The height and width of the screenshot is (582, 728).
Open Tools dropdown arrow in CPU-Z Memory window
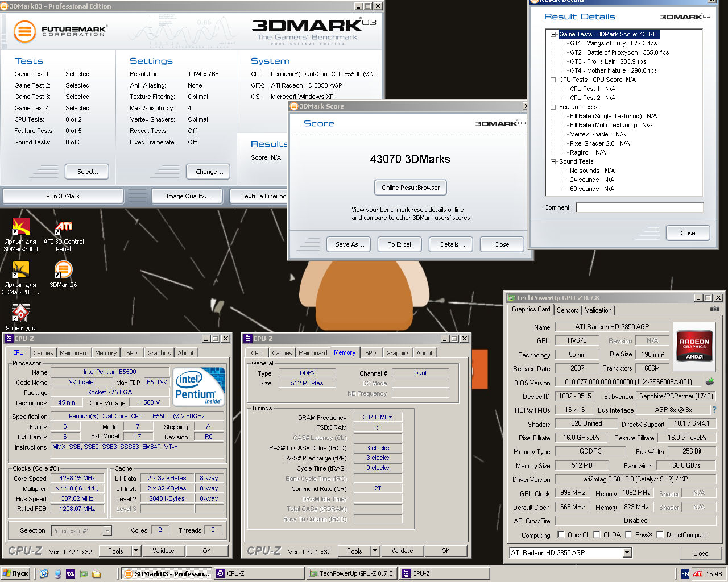[375, 551]
